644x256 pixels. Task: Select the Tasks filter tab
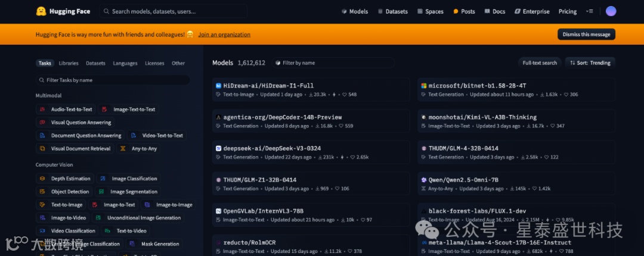click(45, 63)
